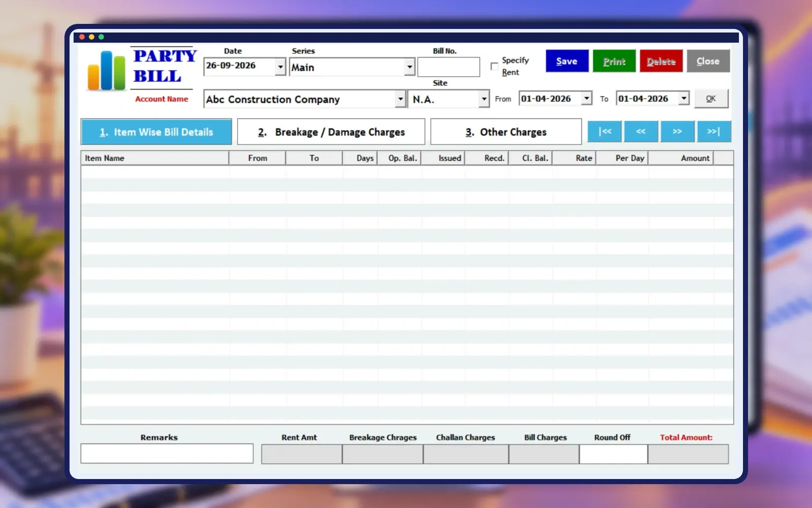
Task: Open the To date dropdown arrow
Action: pos(684,98)
